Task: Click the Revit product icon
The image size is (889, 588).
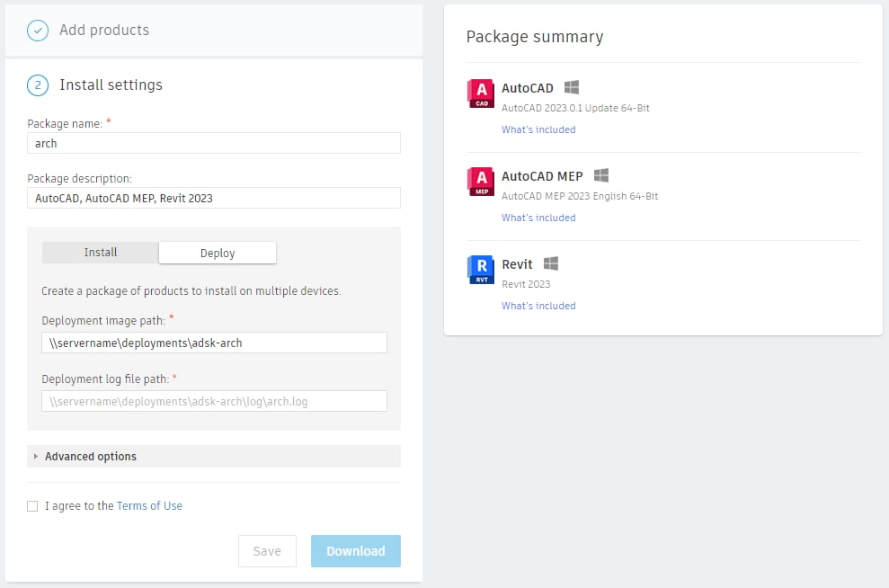Action: pos(480,269)
